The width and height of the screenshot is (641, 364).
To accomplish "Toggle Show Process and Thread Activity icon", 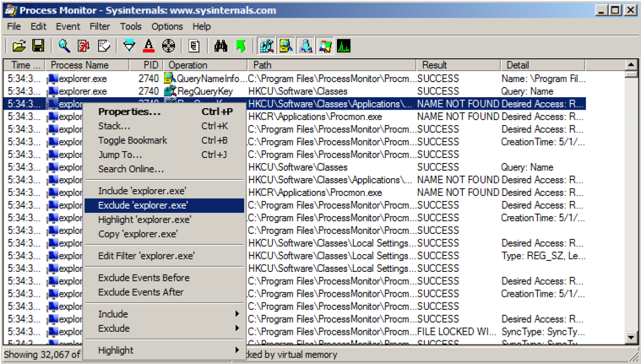I will click(x=325, y=46).
